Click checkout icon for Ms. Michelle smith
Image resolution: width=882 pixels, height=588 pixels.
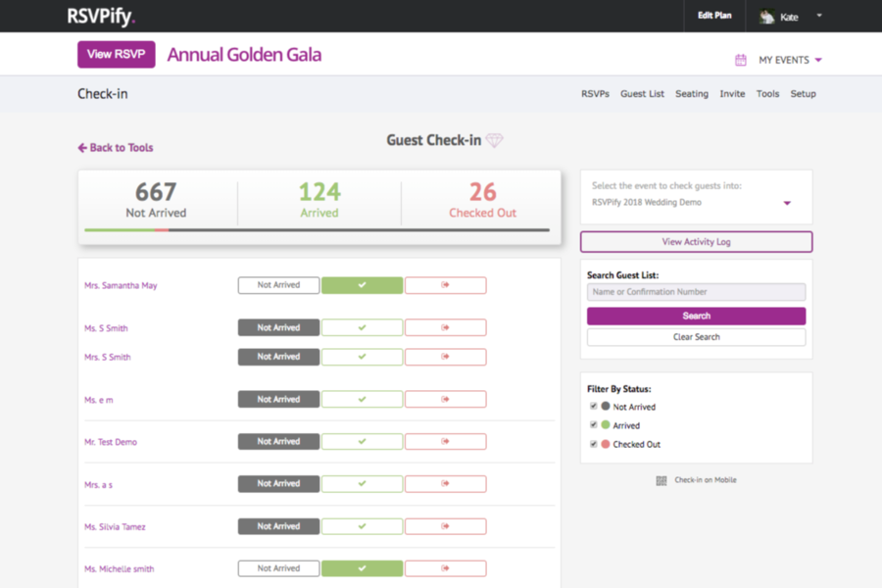pos(446,568)
